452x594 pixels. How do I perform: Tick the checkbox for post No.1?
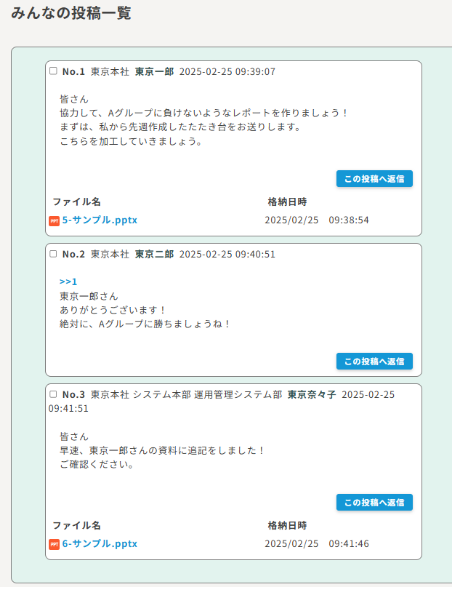tap(53, 71)
